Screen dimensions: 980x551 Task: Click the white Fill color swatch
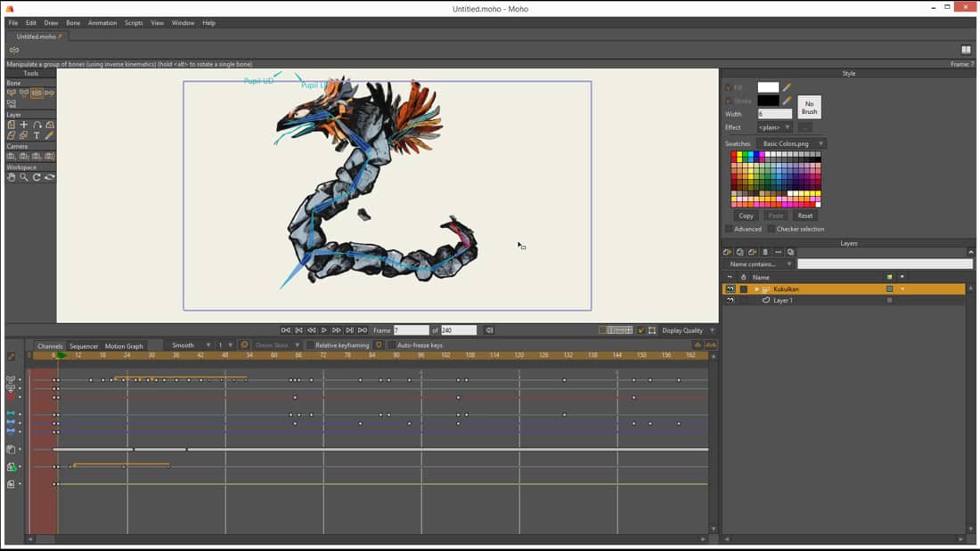pyautogui.click(x=768, y=87)
